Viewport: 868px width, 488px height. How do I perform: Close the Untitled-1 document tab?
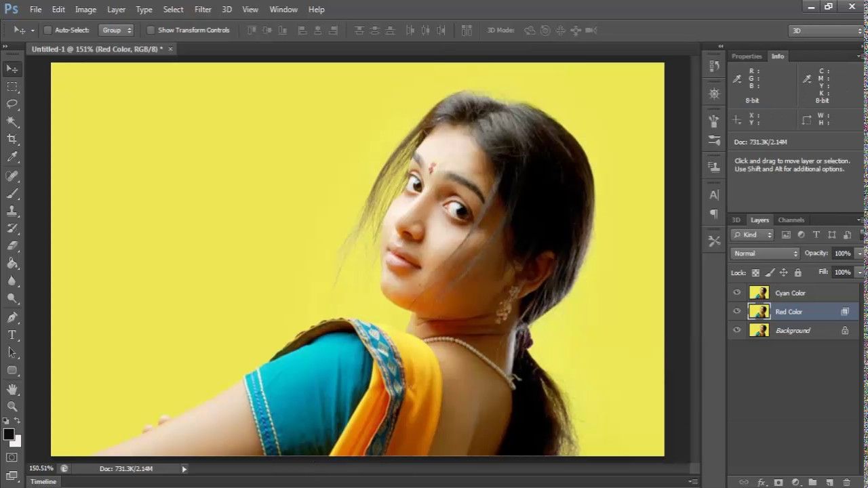(170, 49)
